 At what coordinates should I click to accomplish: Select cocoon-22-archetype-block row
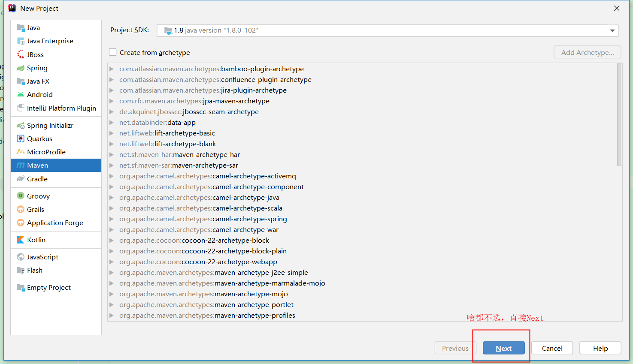click(362, 240)
